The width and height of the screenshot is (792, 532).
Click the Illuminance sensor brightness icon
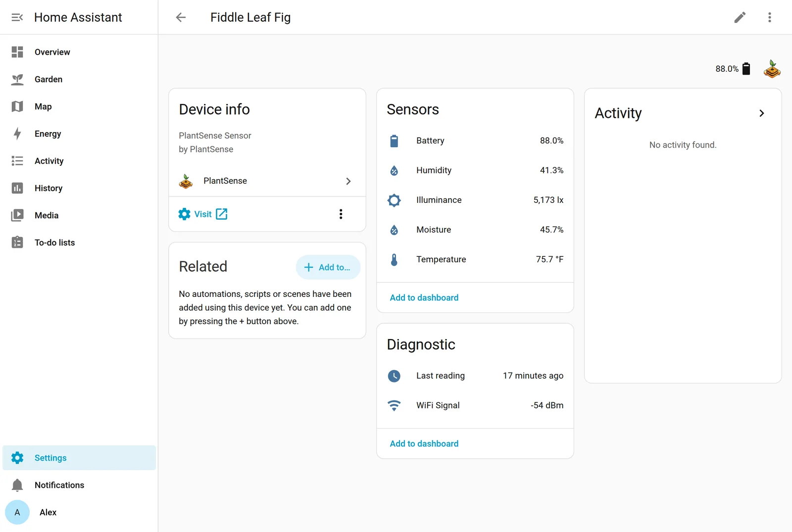(394, 200)
